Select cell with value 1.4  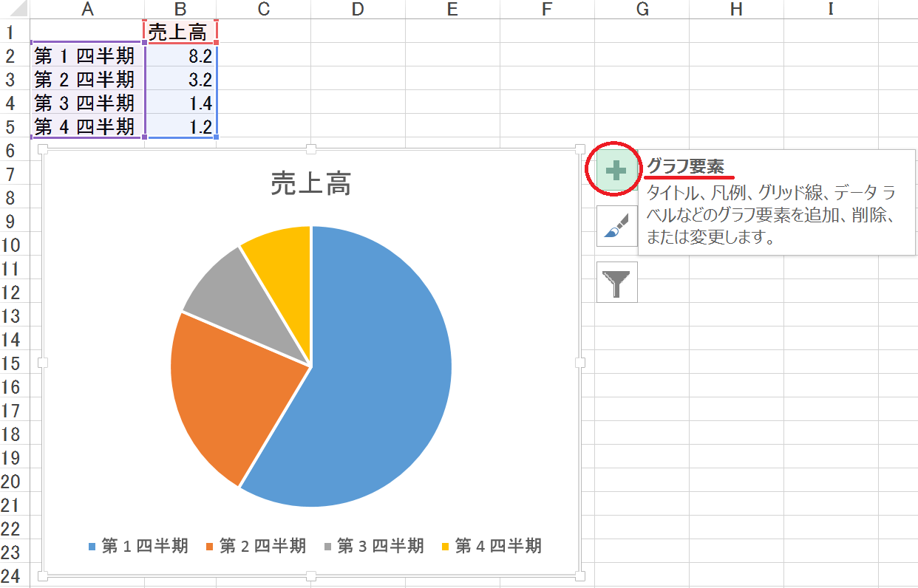tap(180, 103)
